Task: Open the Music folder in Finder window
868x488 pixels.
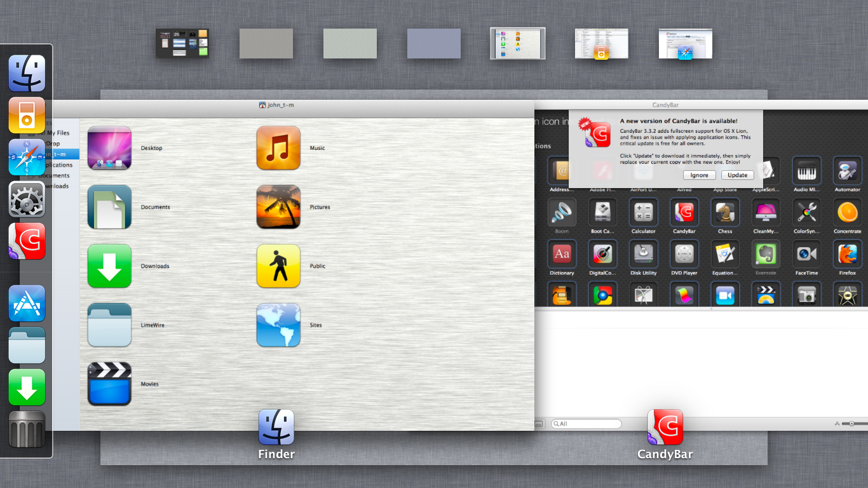Action: pyautogui.click(x=278, y=148)
